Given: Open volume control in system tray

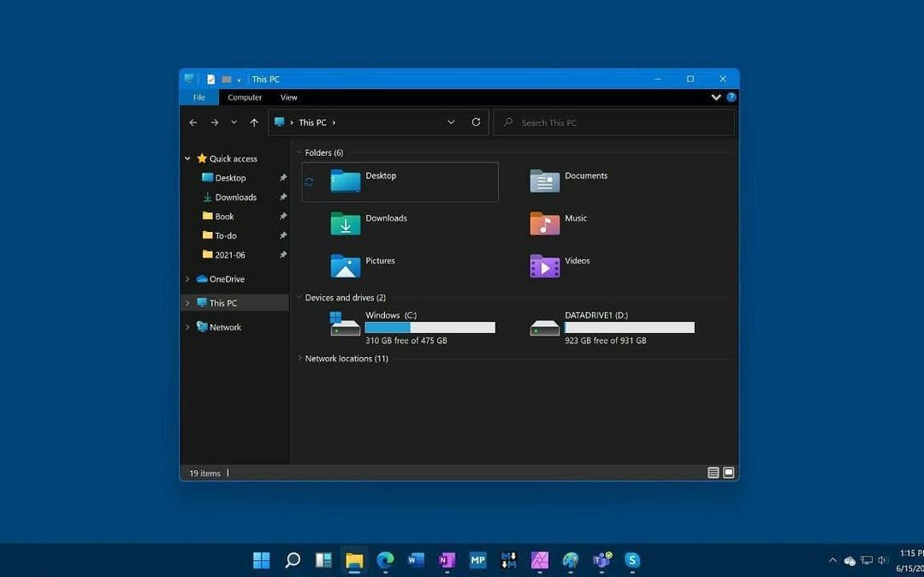Looking at the screenshot, I should 882,560.
